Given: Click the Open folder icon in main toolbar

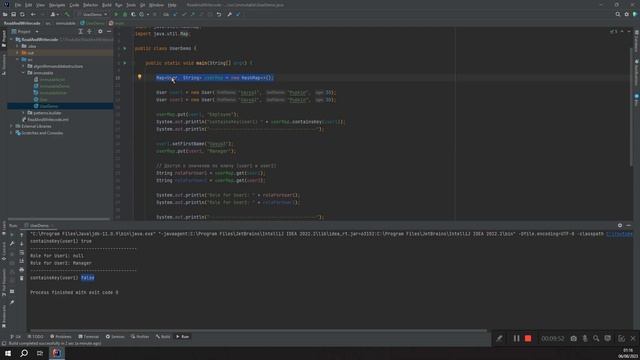Looking at the screenshot, I should click(5, 14).
